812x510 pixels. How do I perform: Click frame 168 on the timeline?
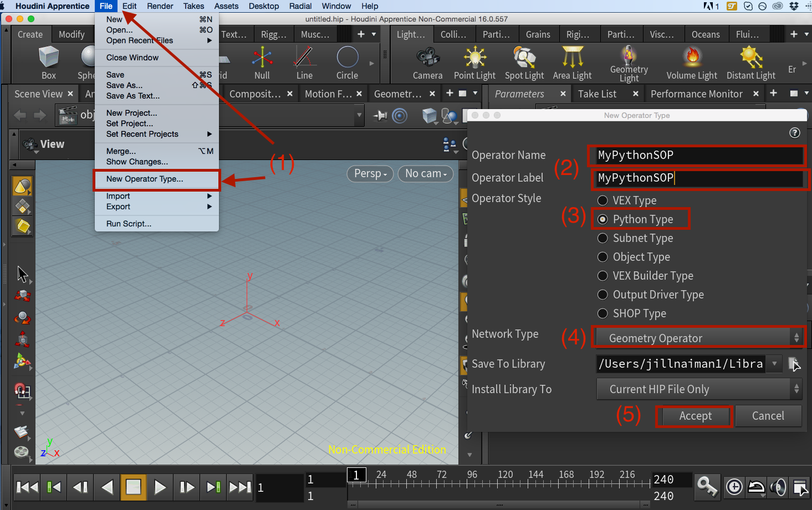pos(566,475)
